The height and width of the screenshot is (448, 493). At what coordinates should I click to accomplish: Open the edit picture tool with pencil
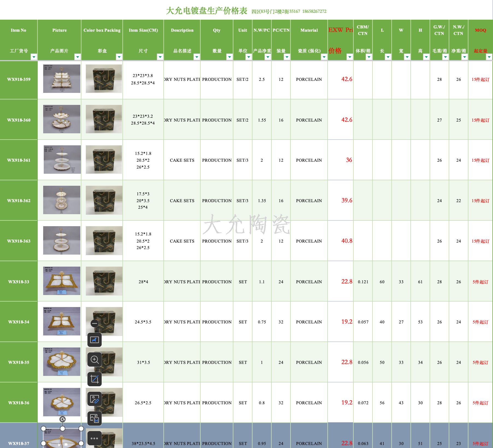click(95, 399)
